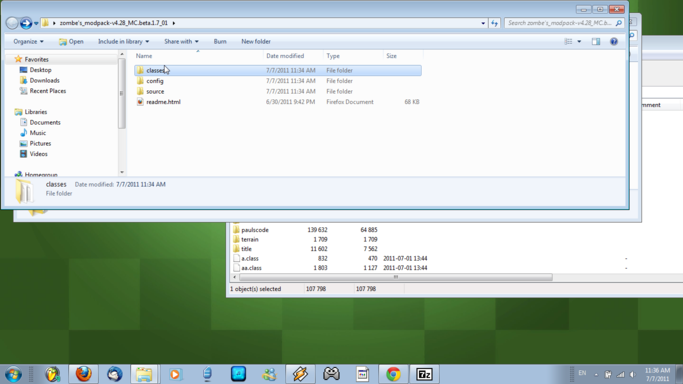Click network icon in system tray
Image resolution: width=683 pixels, height=384 pixels.
point(620,374)
